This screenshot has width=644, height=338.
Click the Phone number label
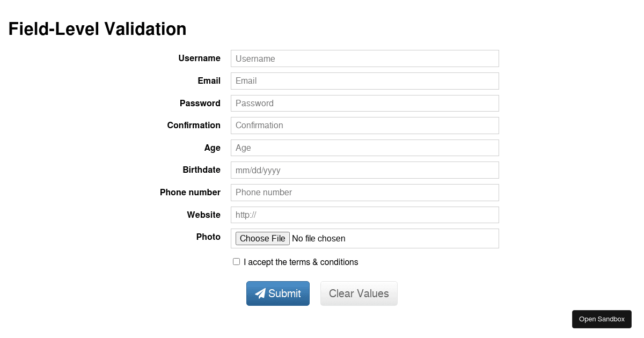(190, 192)
